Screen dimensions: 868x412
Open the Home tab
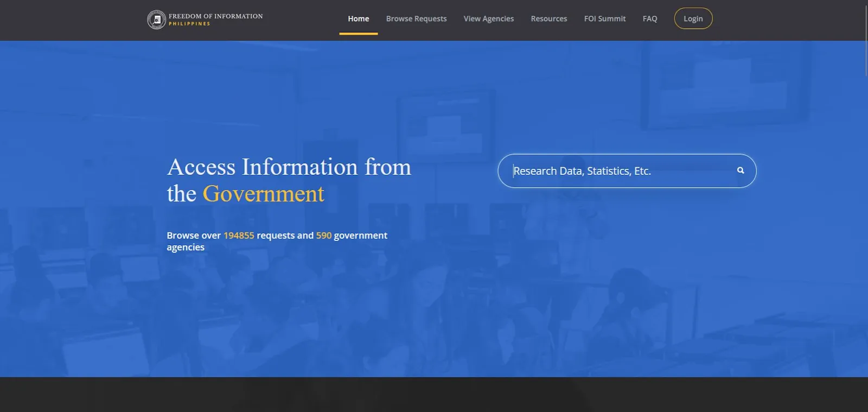tap(358, 19)
